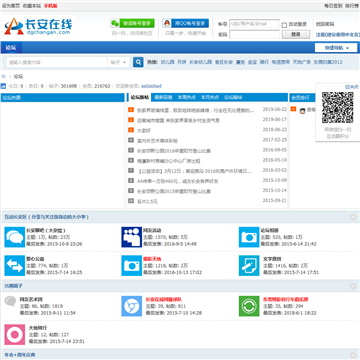
Task: Click the 2019-06-22 post date
Action: click(275, 109)
